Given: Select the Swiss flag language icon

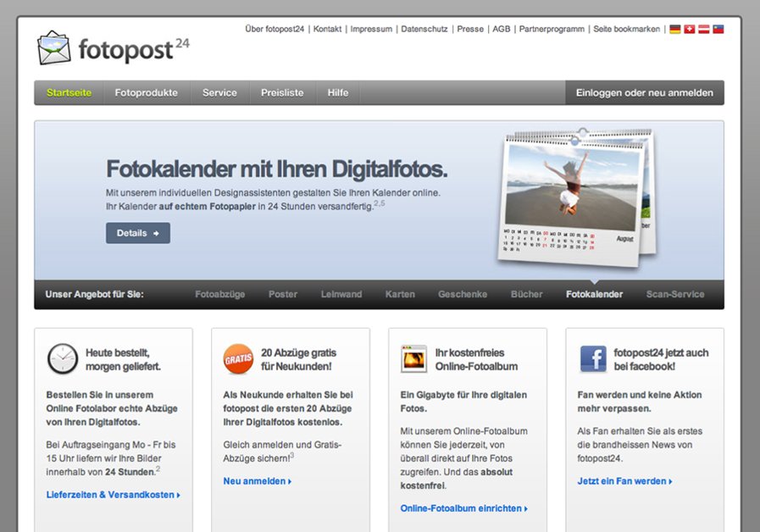Looking at the screenshot, I should [x=689, y=29].
